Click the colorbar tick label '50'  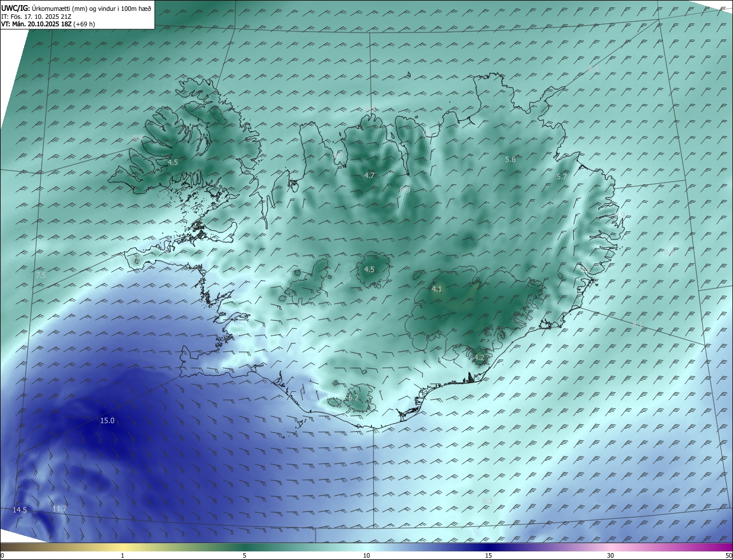(x=728, y=555)
